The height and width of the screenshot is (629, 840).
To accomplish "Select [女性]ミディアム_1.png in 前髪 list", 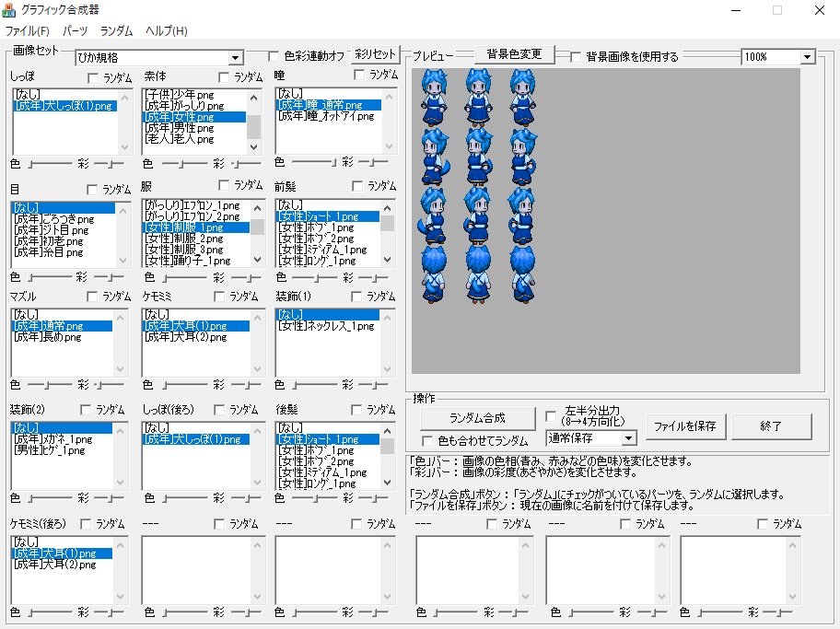I will pos(328,250).
